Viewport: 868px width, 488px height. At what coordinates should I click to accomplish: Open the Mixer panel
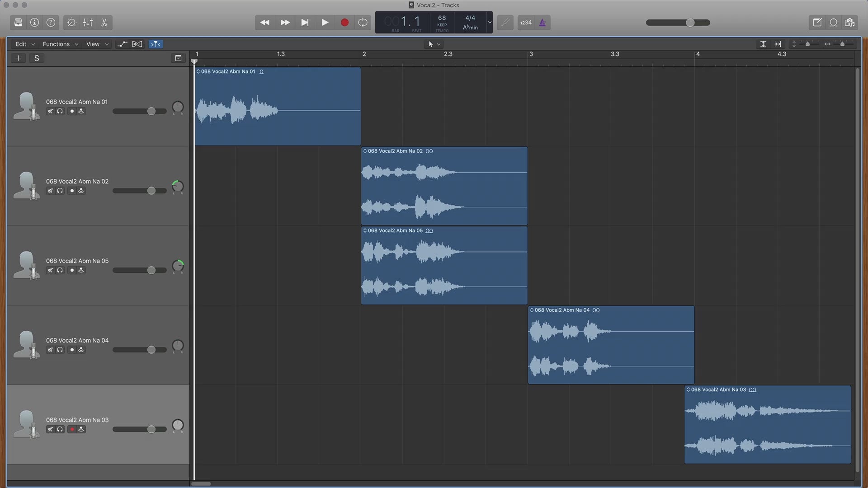click(88, 23)
